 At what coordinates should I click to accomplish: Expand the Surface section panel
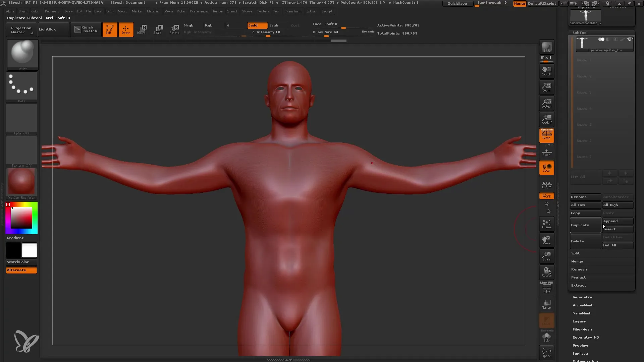pyautogui.click(x=580, y=353)
